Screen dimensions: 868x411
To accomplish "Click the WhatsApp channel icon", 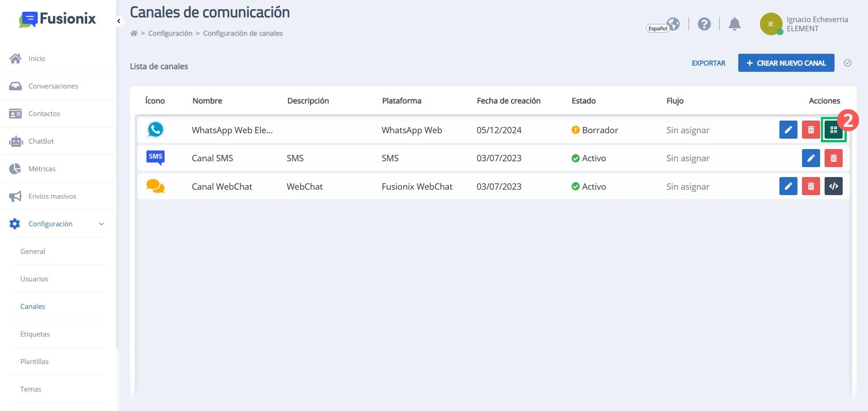I will [156, 130].
